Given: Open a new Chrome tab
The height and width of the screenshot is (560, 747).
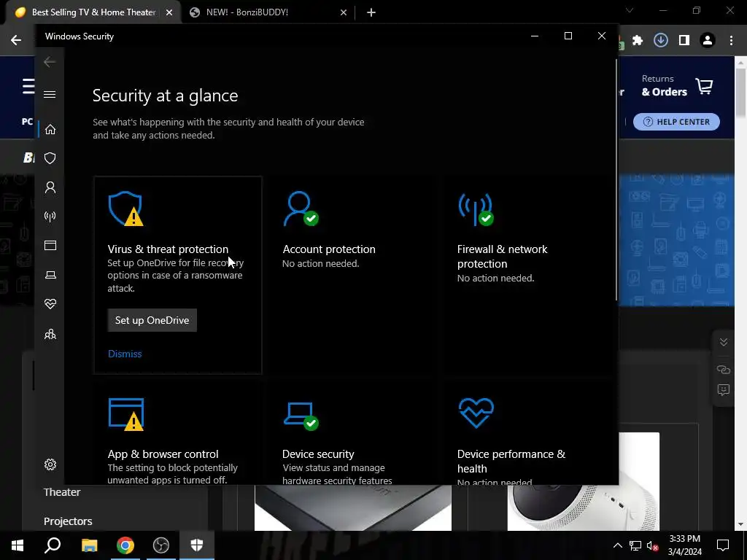Looking at the screenshot, I should (x=371, y=13).
